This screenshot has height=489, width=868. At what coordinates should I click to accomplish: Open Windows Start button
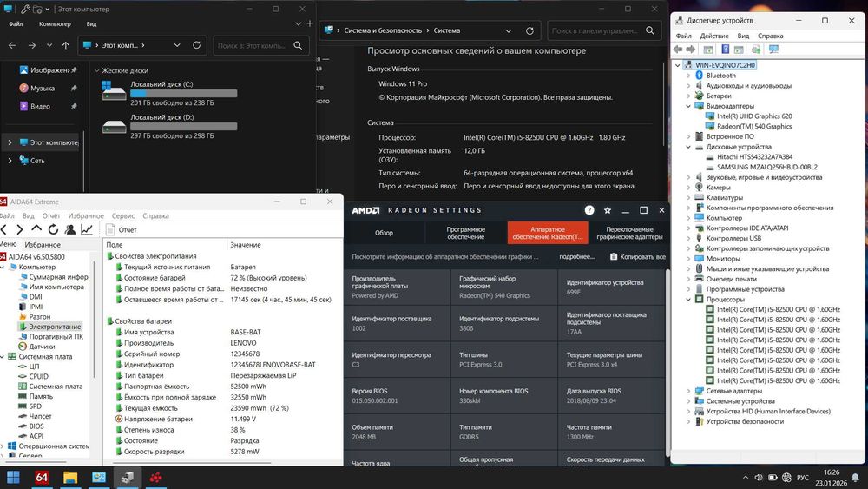(x=13, y=478)
